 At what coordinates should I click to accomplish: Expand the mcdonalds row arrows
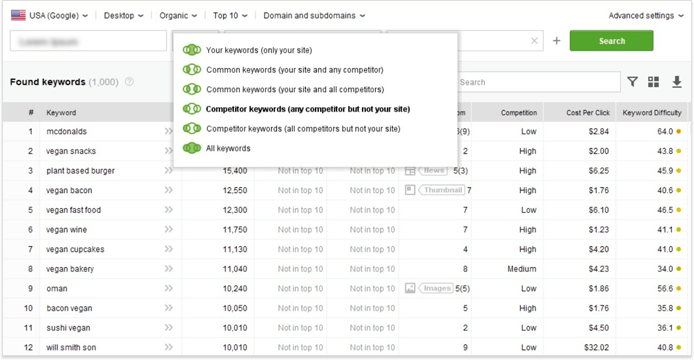pos(168,132)
